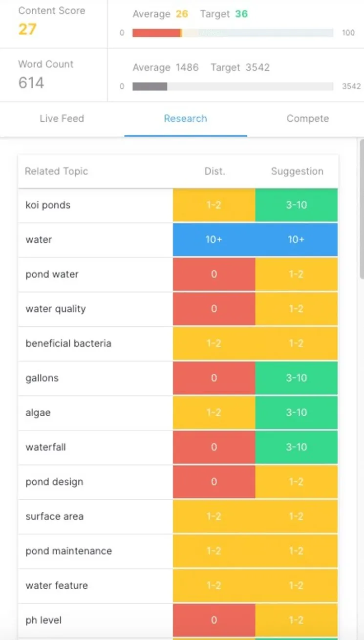
Task: Click the blue 10+ distribution cell for water
Action: [x=214, y=240]
